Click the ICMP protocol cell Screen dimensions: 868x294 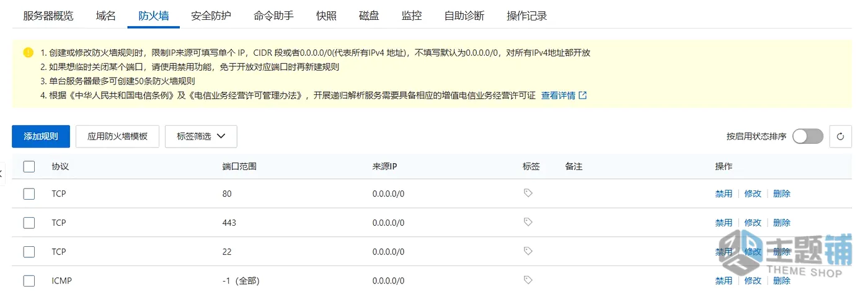pyautogui.click(x=62, y=281)
